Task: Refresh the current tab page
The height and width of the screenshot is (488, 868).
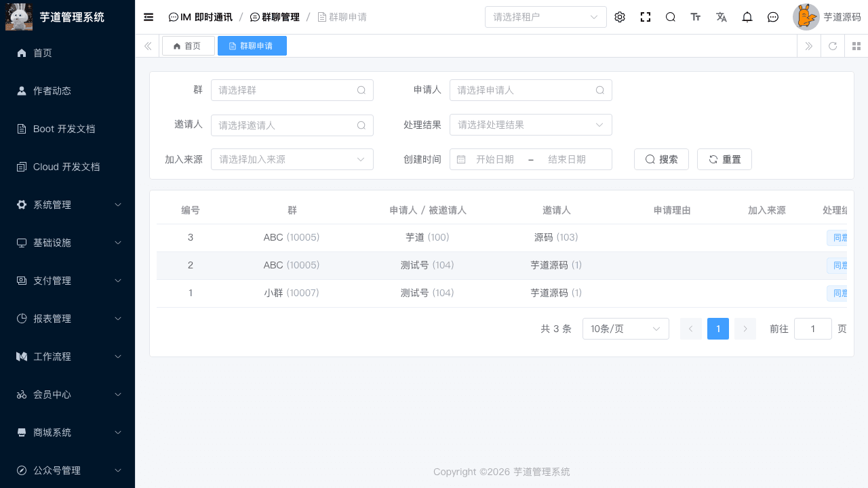Action: (833, 46)
